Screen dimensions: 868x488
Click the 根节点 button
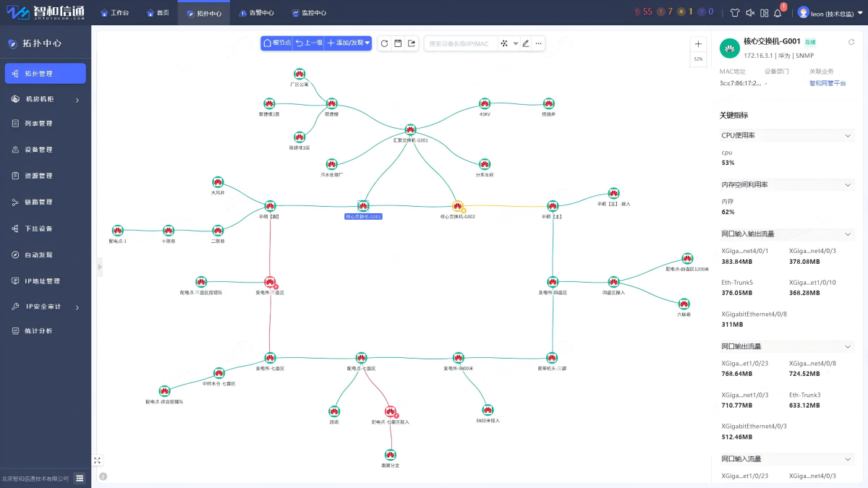click(x=277, y=43)
